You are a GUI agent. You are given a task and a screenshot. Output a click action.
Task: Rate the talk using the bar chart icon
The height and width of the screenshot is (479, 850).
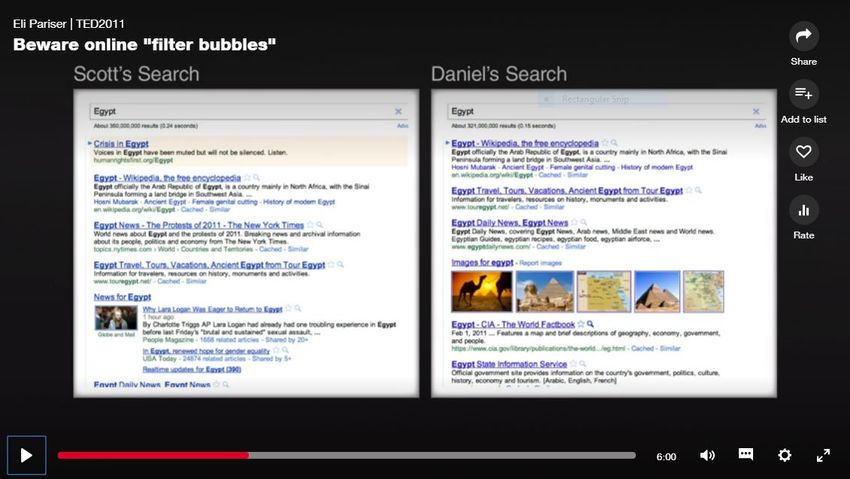pyautogui.click(x=803, y=210)
